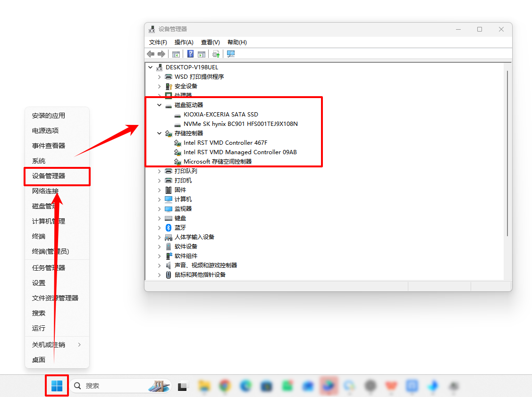Screen dimensions: 532x397
Task: Expand the 打印机 node
Action: [x=159, y=181]
